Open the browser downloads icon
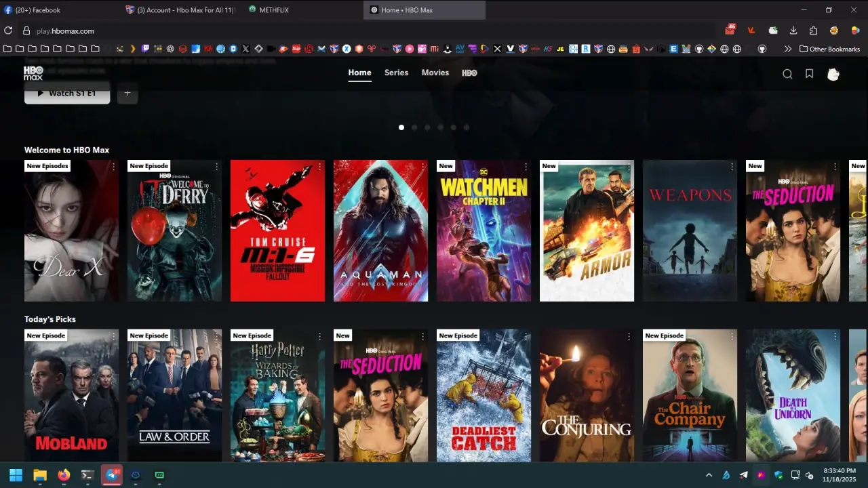The height and width of the screenshot is (488, 868). (x=793, y=30)
